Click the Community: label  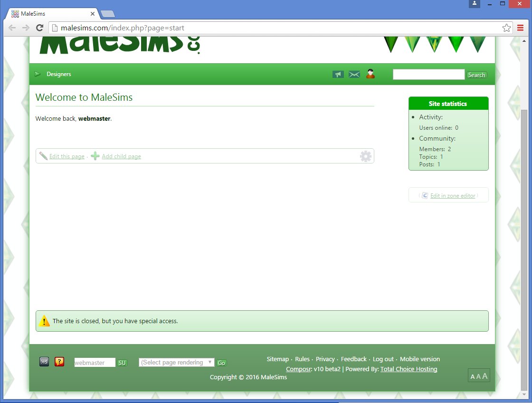click(x=437, y=138)
